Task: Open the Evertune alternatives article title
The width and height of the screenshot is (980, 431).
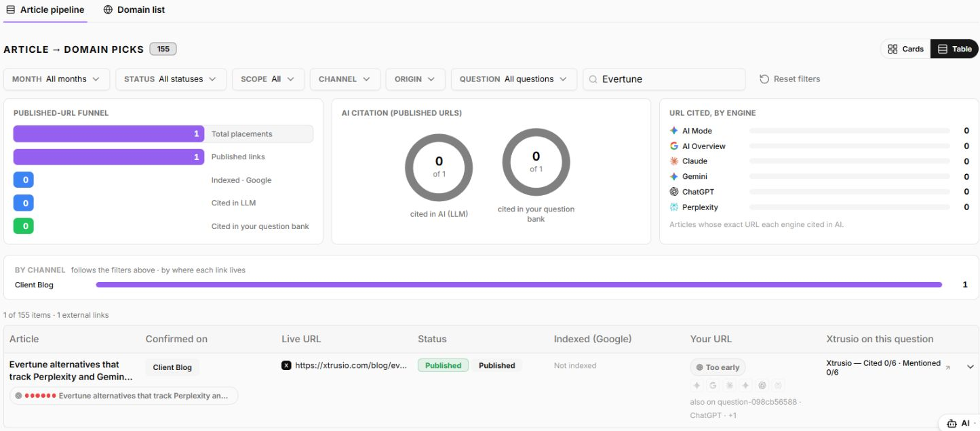Action: [x=71, y=370]
